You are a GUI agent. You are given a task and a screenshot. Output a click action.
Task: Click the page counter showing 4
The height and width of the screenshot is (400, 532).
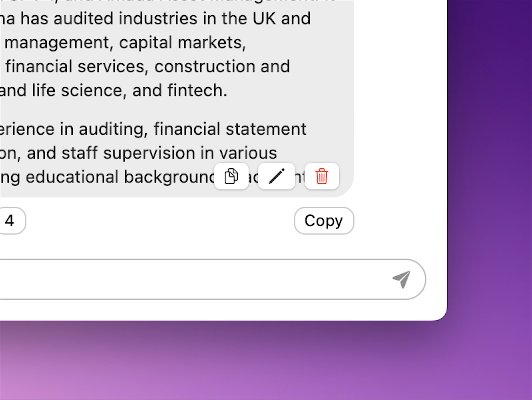[11, 220]
